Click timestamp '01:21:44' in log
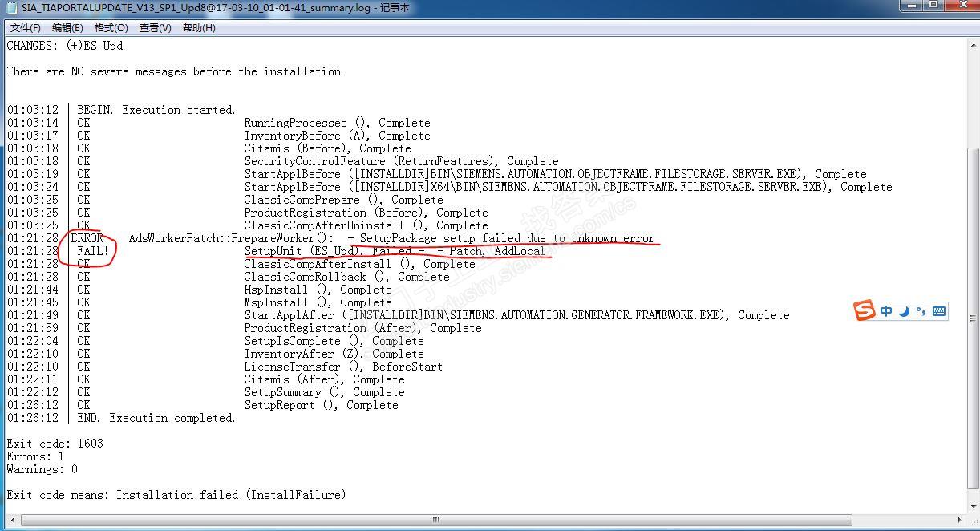980x531 pixels. (32, 290)
